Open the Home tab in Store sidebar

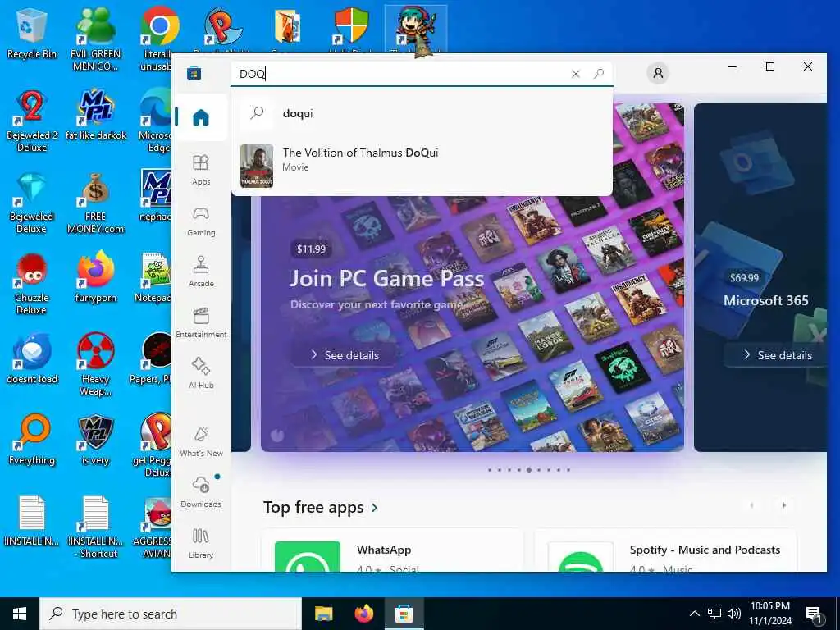point(202,117)
